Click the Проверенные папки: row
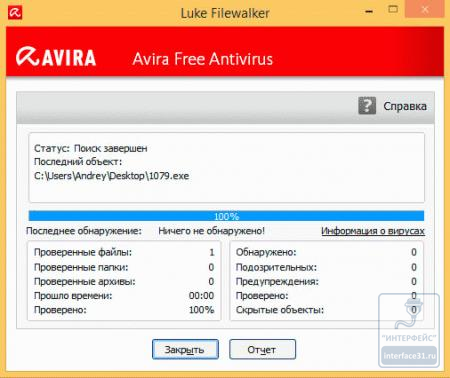Viewport: 450px width, 378px height. click(x=124, y=267)
